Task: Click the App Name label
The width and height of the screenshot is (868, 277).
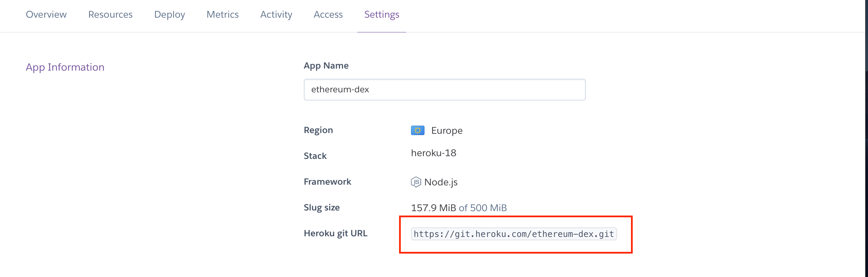Action: [x=326, y=66]
